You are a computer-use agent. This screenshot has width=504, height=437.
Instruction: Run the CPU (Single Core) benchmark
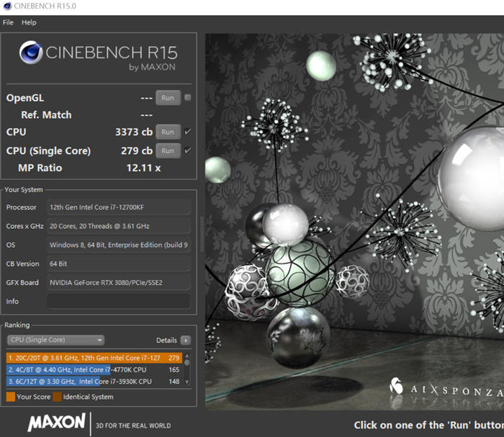(x=168, y=150)
